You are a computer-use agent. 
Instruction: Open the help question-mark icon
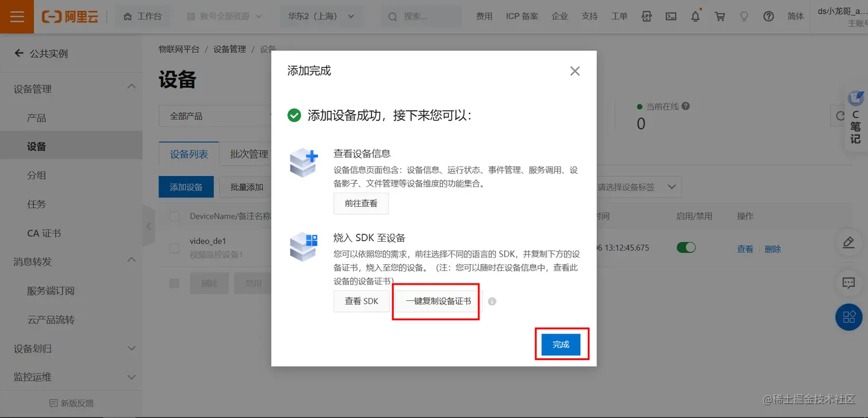click(x=769, y=17)
